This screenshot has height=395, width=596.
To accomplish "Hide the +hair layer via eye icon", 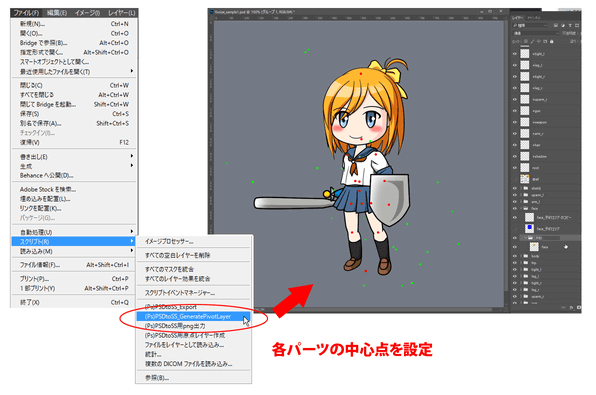I will (515, 145).
